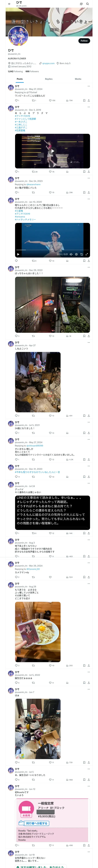Viewport: 98px width, 868px height.
Task: Bookmark the May 27, 2024 @770chief reply
Action: [x=84, y=100]
